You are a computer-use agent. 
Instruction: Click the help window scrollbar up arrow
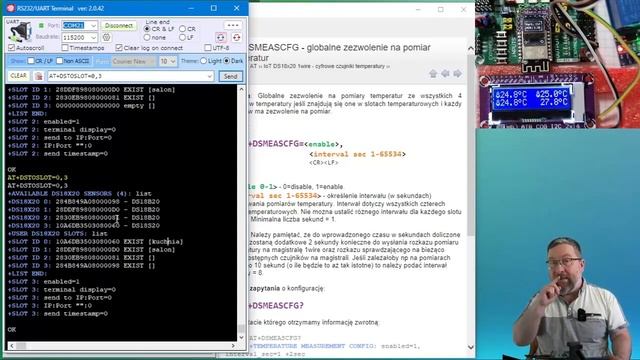click(x=471, y=49)
